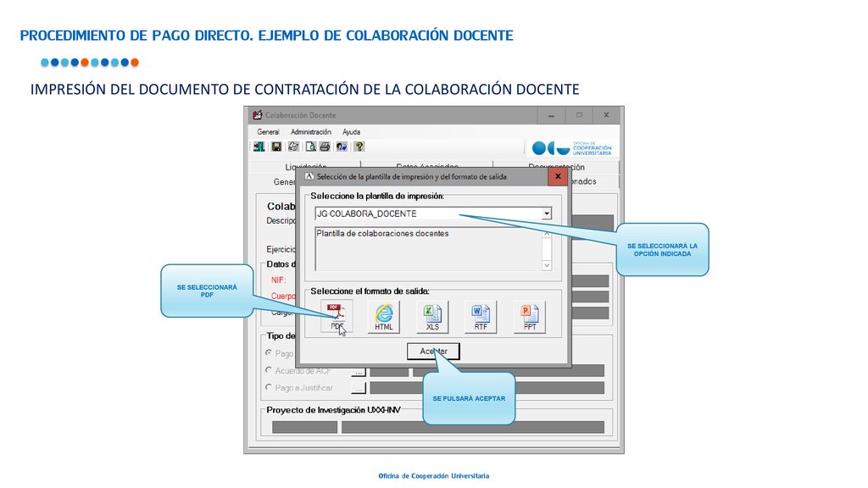Click the red 'NIF:' label
This screenshot has height=488, width=868.
(x=278, y=280)
